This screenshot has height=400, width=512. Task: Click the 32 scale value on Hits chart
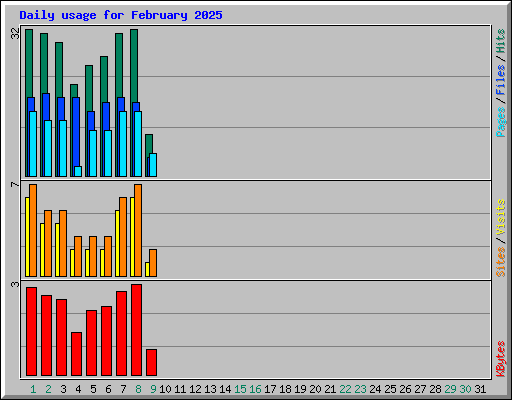[15, 33]
